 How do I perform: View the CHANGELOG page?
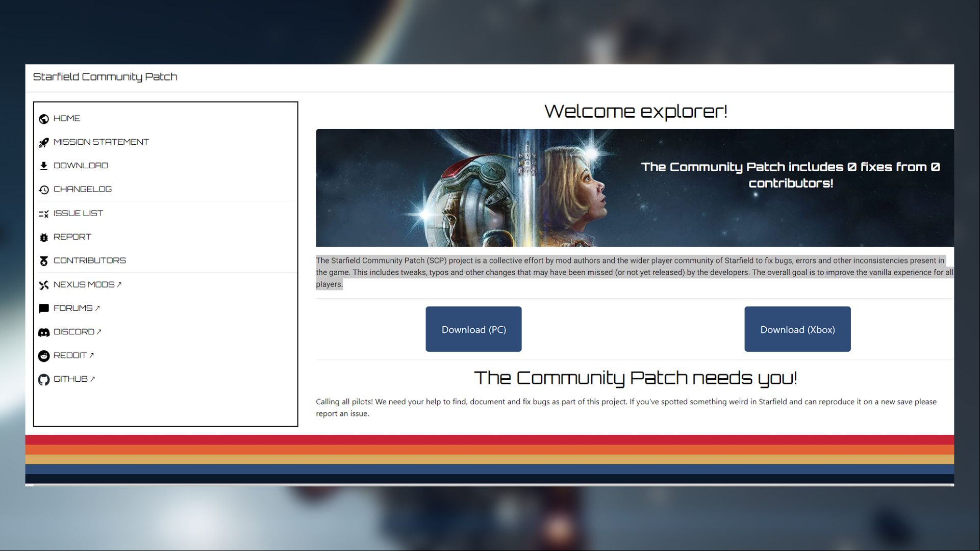pyautogui.click(x=83, y=189)
